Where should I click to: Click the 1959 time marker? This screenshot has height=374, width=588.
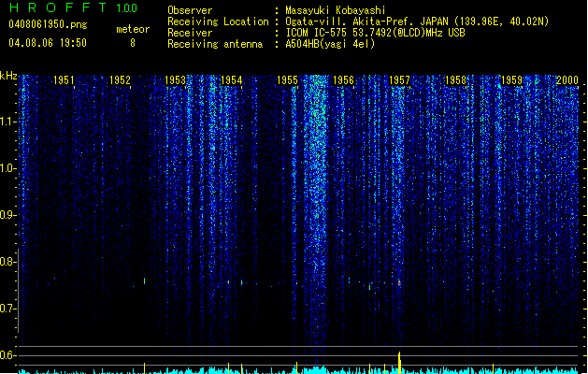(x=512, y=80)
